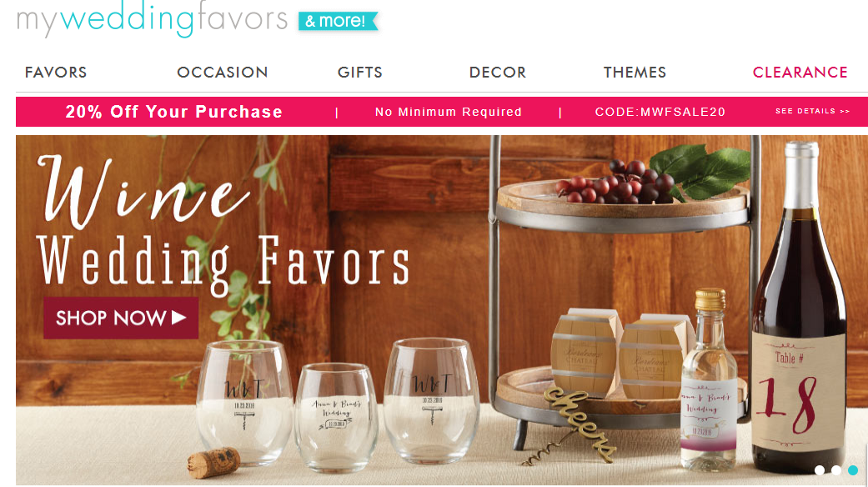The height and width of the screenshot is (487, 868).
Task: Open the Favors menu
Action: point(56,73)
